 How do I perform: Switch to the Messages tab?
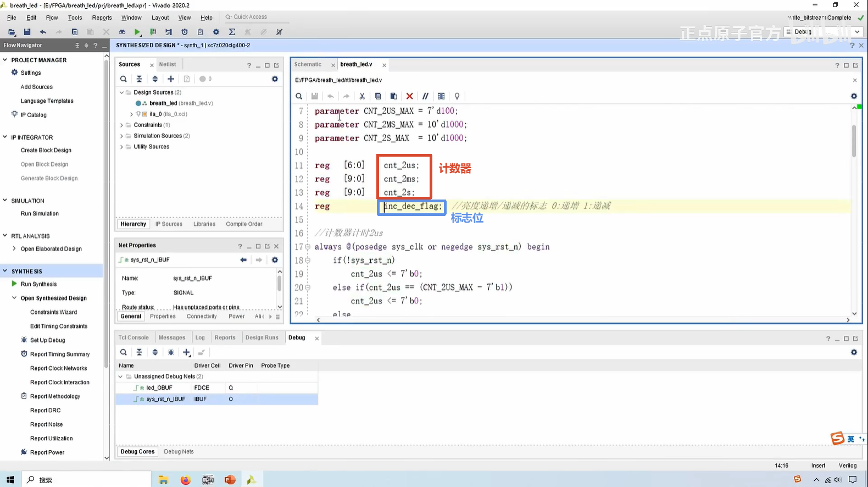coord(172,337)
